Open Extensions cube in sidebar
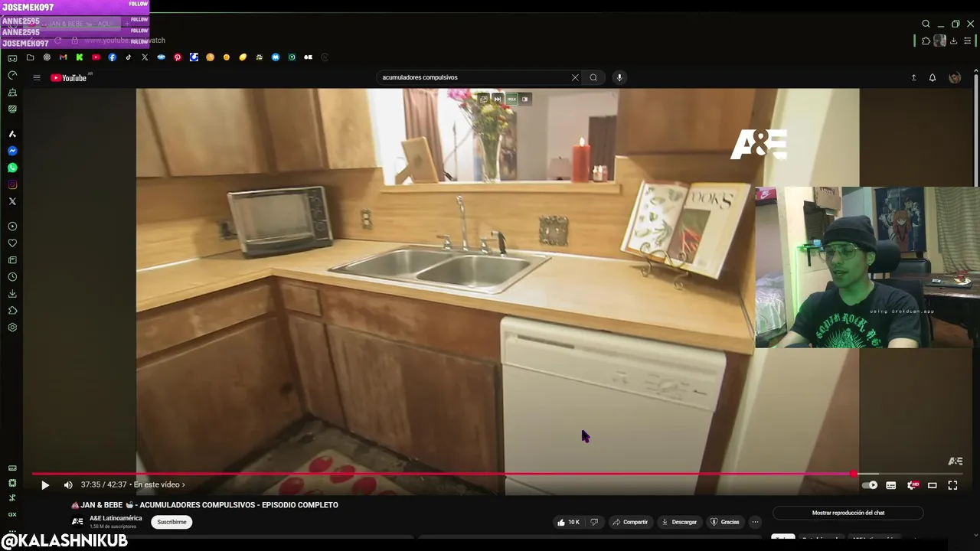Viewport: 980px width, 551px height. coord(12,311)
